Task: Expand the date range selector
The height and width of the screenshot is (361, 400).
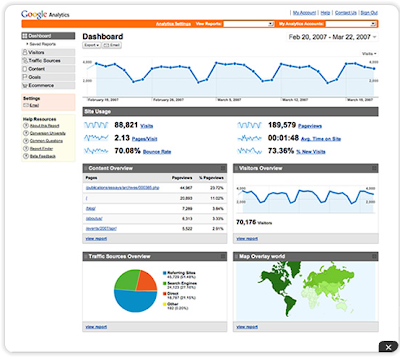Action: [332, 37]
